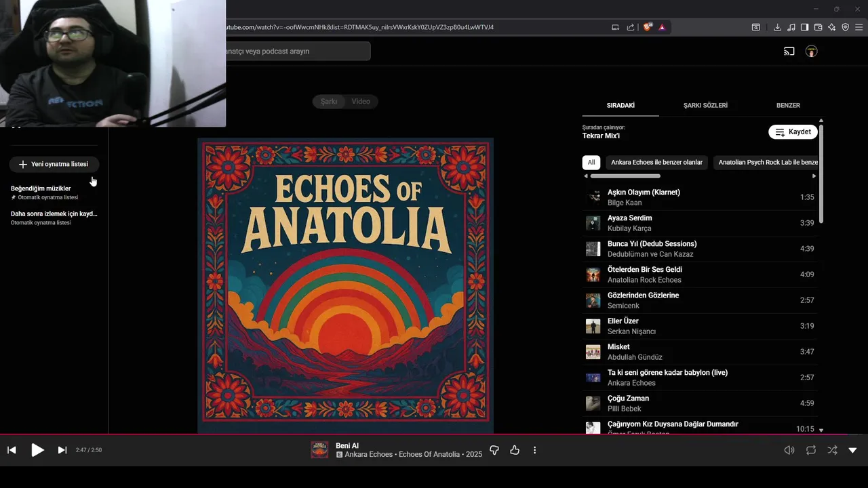Switch to Video mode
The image size is (868, 488).
tap(361, 101)
